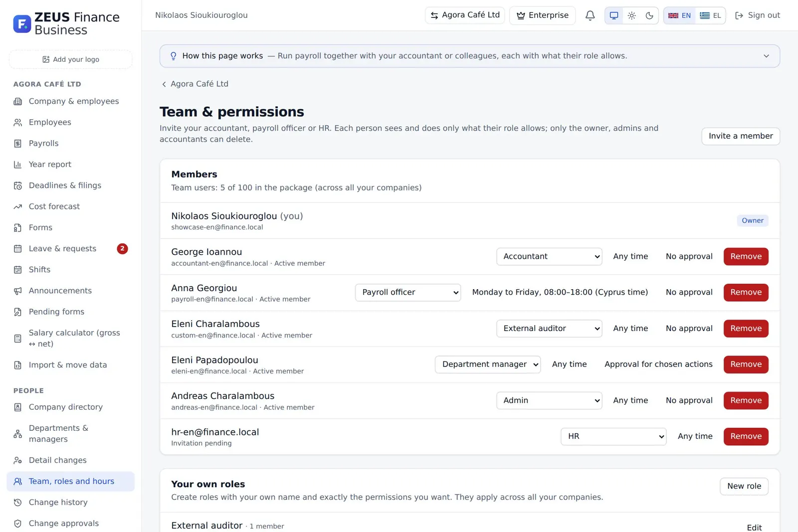The image size is (798, 532).
Task: Click the Detail changes icon
Action: (18, 460)
